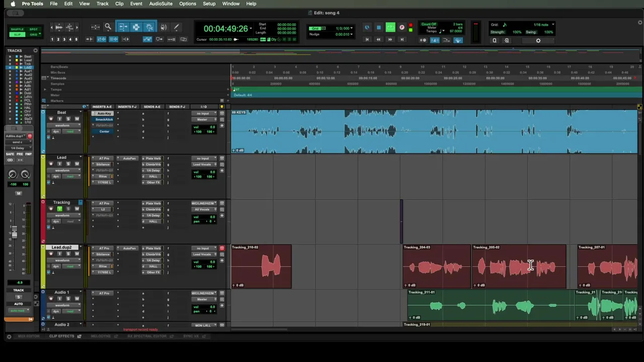Mute the Lead track

(x=77, y=164)
